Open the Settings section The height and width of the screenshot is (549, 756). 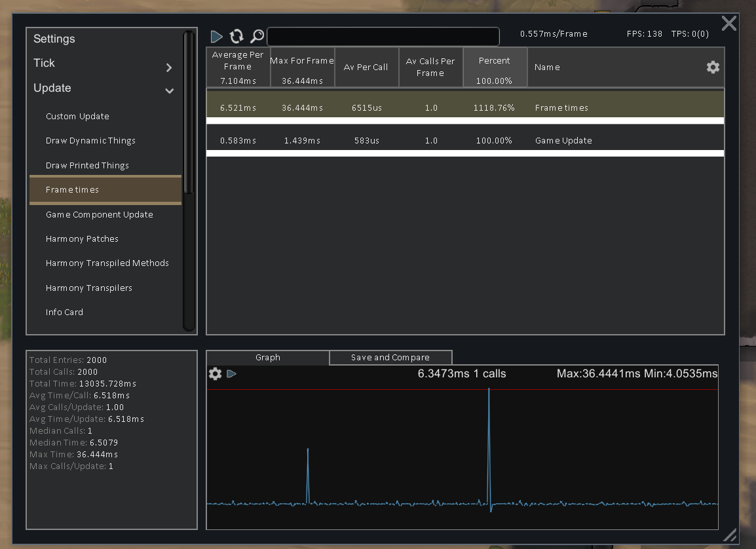[x=54, y=39]
